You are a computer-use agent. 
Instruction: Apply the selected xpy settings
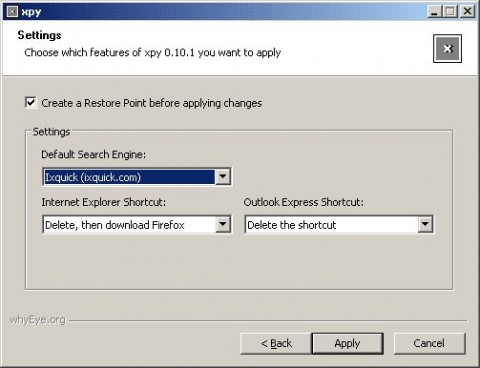pyautogui.click(x=347, y=343)
